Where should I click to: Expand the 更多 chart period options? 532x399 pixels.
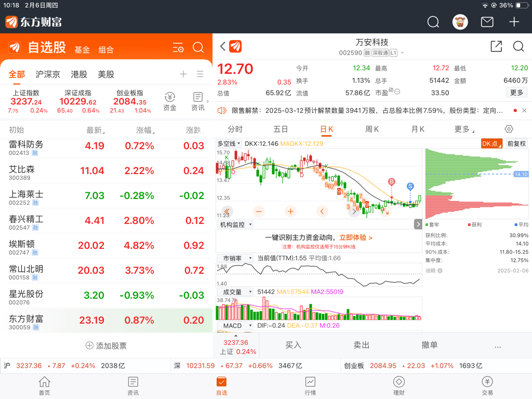(x=464, y=129)
